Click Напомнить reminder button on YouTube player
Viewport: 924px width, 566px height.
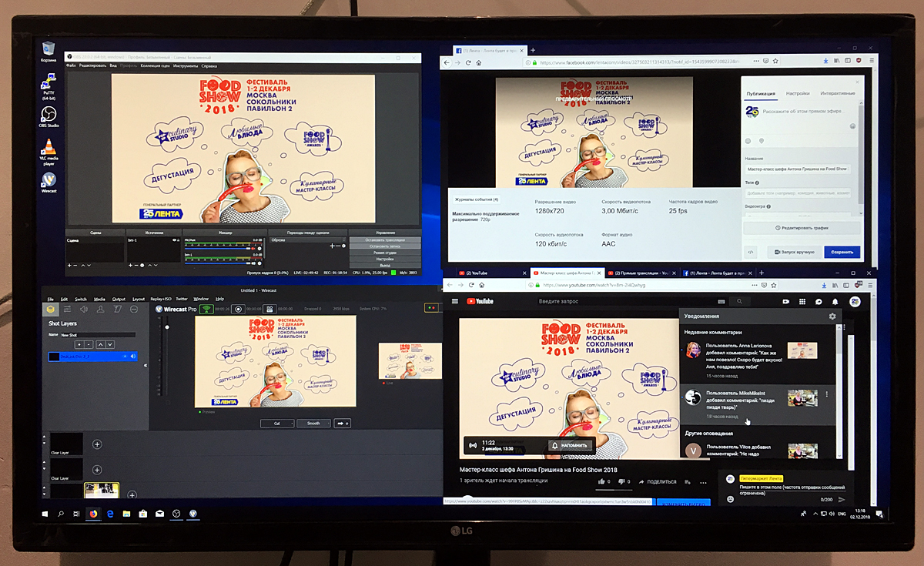570,445
